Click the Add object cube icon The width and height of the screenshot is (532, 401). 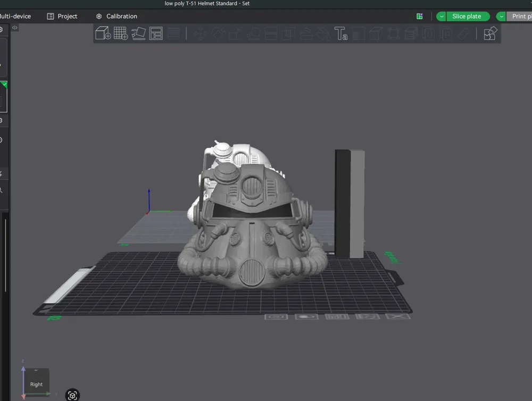click(103, 34)
